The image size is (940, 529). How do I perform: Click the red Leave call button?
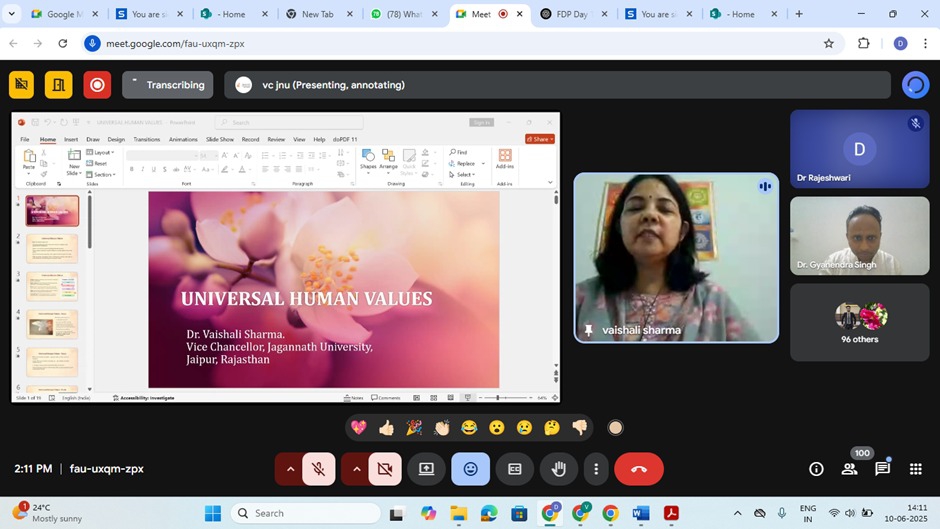pyautogui.click(x=639, y=469)
